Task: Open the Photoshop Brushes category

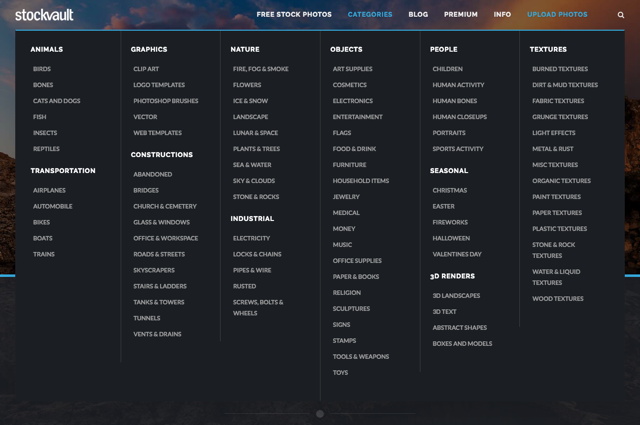Action: pos(166,101)
